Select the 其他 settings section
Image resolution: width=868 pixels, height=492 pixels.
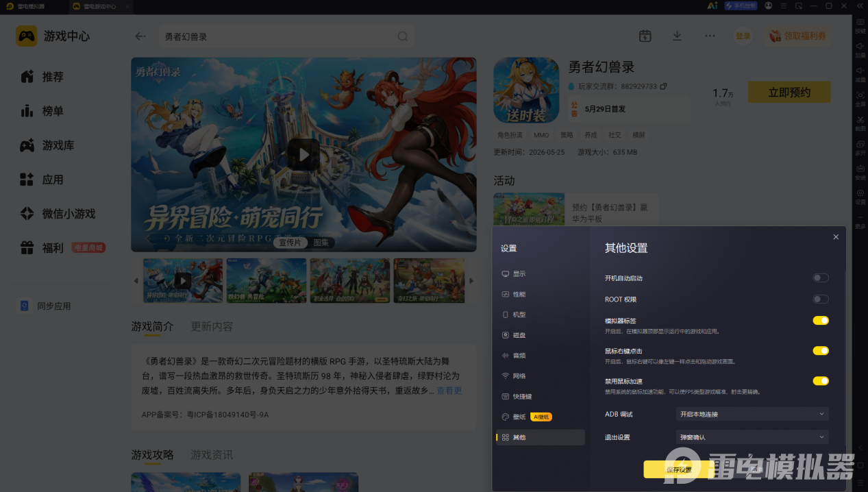540,437
